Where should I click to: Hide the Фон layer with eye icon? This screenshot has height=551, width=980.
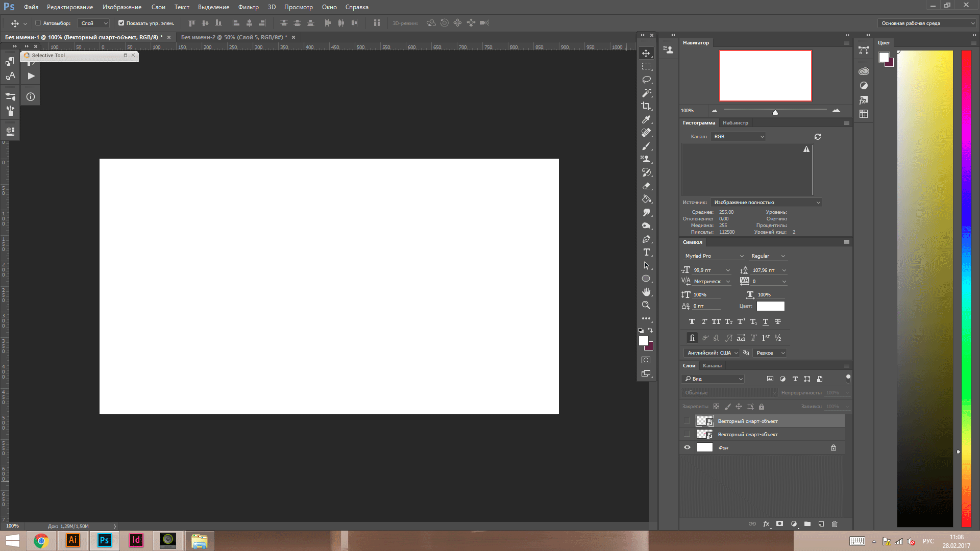687,447
